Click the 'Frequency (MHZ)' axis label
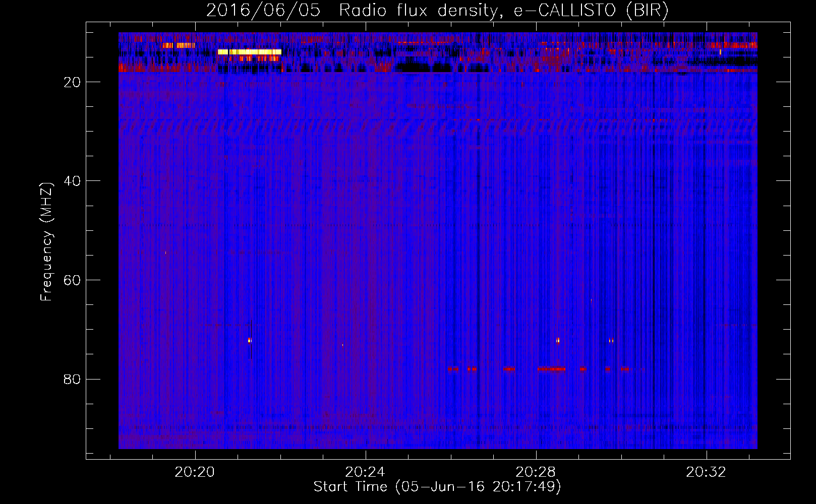 click(46, 242)
